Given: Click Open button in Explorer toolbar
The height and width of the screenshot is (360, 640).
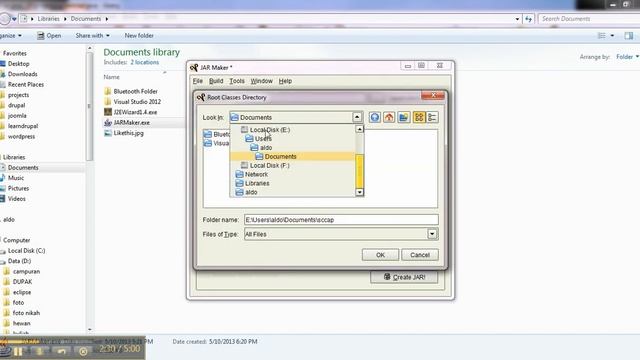Looking at the screenshot, I should click(49, 36).
